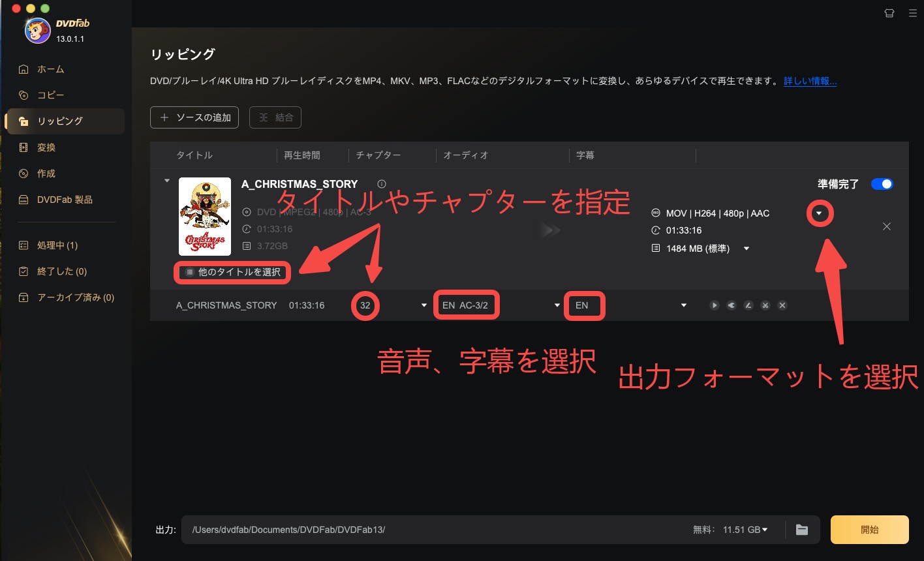This screenshot has height=561, width=924.
Task: Open the 1484 MB size dropdown
Action: 747,249
